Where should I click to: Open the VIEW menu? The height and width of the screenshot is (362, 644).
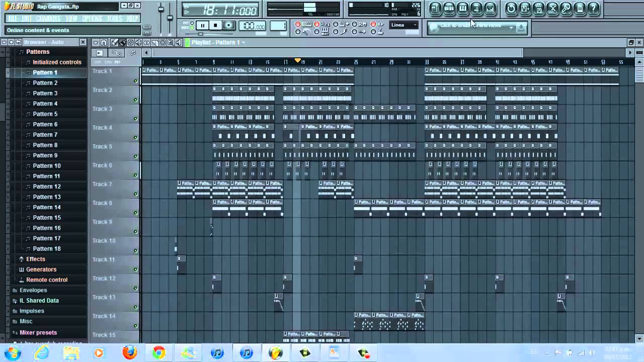(x=71, y=19)
